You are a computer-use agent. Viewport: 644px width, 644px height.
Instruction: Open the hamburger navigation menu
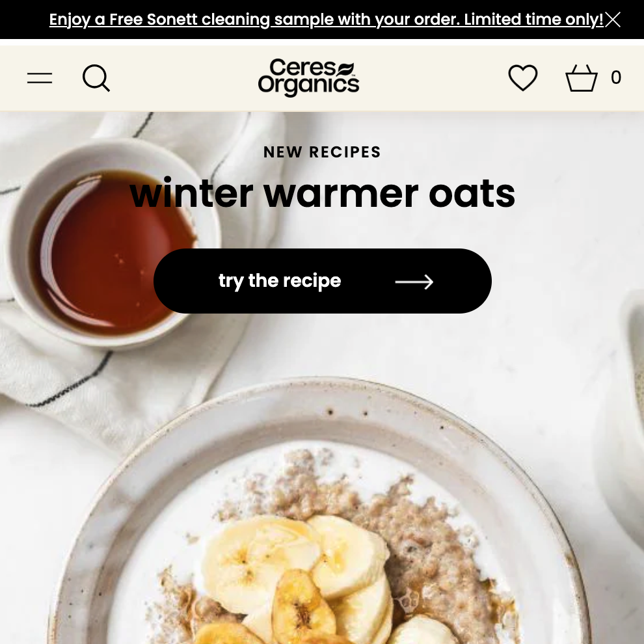[40, 77]
